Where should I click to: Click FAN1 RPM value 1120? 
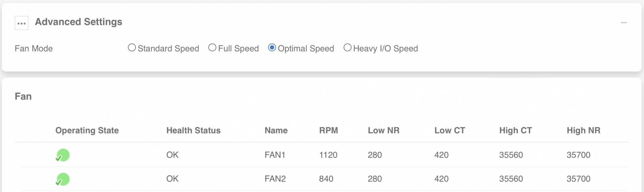coord(328,155)
